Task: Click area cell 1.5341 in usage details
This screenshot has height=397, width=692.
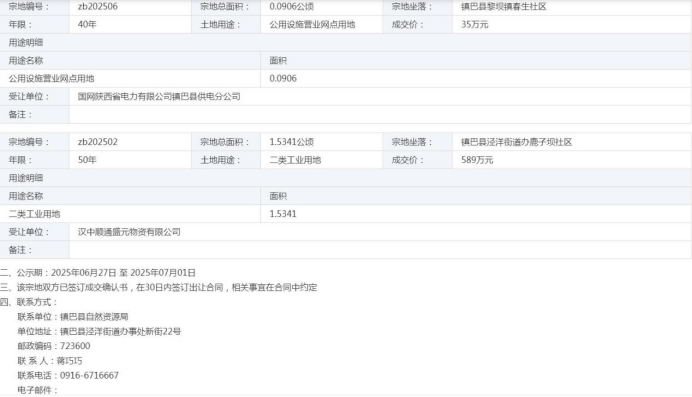Action: coord(283,214)
